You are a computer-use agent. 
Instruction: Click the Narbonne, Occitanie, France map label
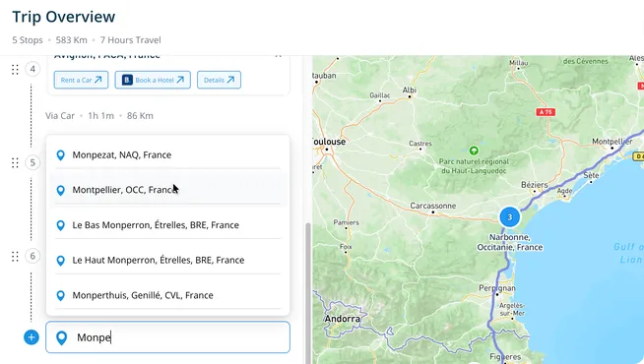[x=510, y=242]
